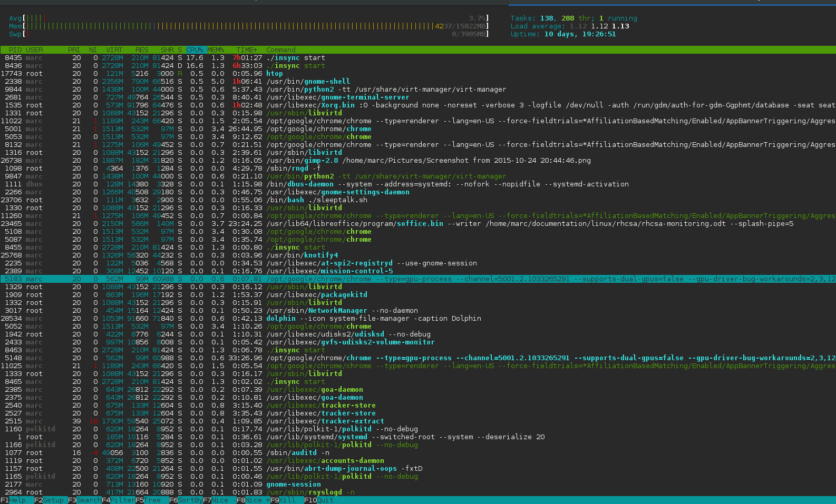Select chrome gpu-process row PID 5148

tap(418, 358)
